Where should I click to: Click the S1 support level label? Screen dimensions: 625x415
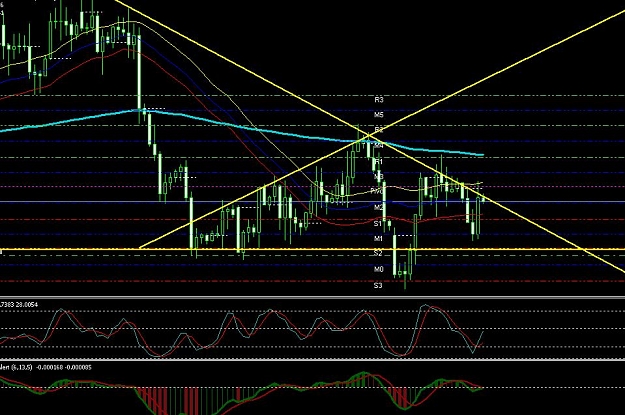click(378, 224)
